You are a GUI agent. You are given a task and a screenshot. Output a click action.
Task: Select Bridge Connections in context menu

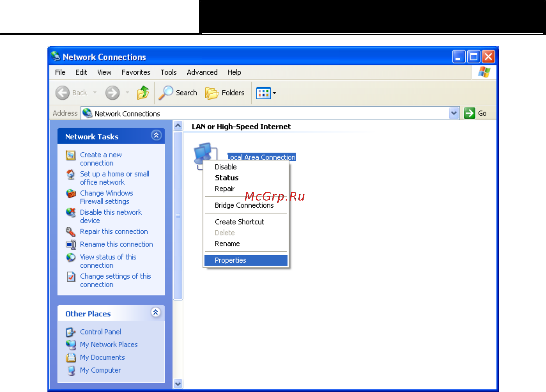(246, 205)
